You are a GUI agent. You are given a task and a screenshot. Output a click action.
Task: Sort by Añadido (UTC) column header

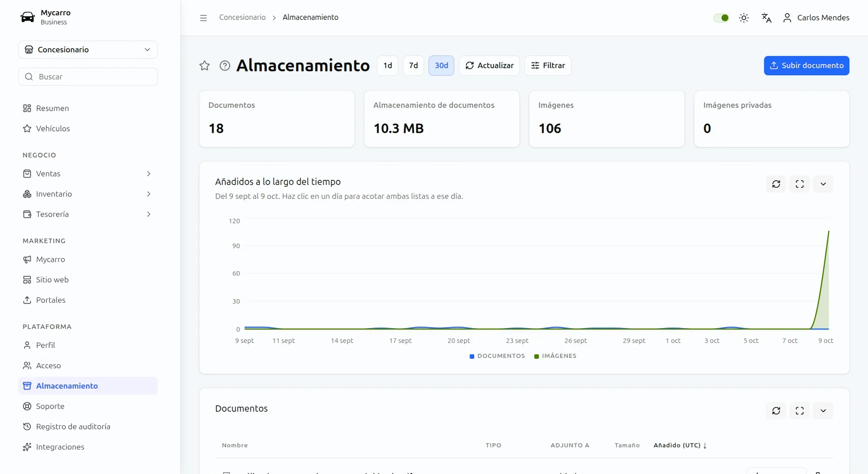tap(680, 446)
